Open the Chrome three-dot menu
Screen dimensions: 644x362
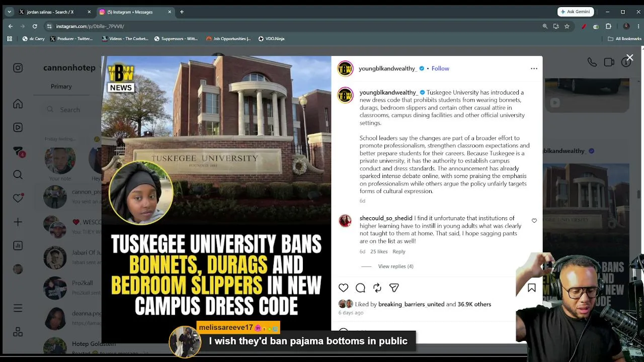click(638, 26)
